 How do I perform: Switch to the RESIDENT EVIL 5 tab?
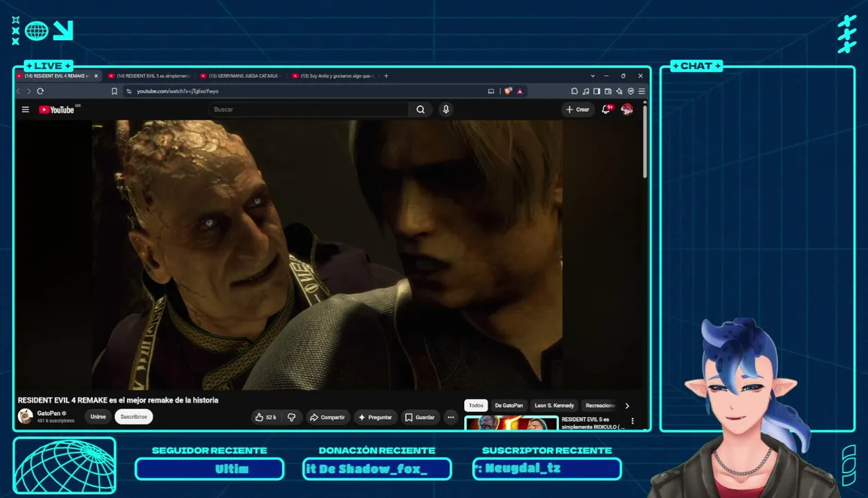(148, 76)
